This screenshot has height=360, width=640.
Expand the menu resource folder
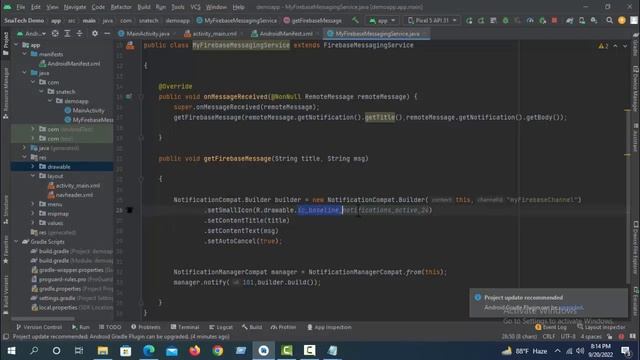pos(33,204)
